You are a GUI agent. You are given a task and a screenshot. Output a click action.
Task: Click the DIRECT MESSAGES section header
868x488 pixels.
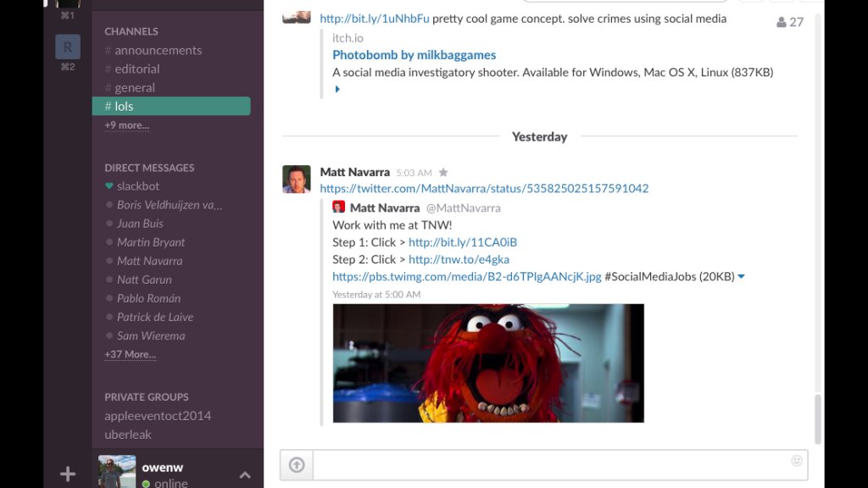tap(149, 168)
